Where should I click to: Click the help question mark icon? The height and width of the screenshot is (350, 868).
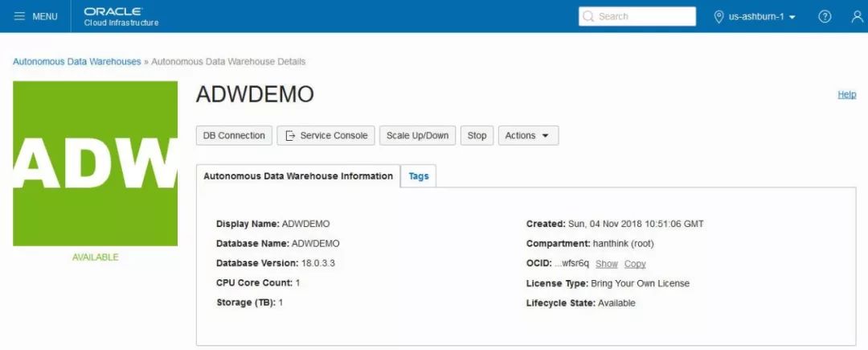click(825, 17)
